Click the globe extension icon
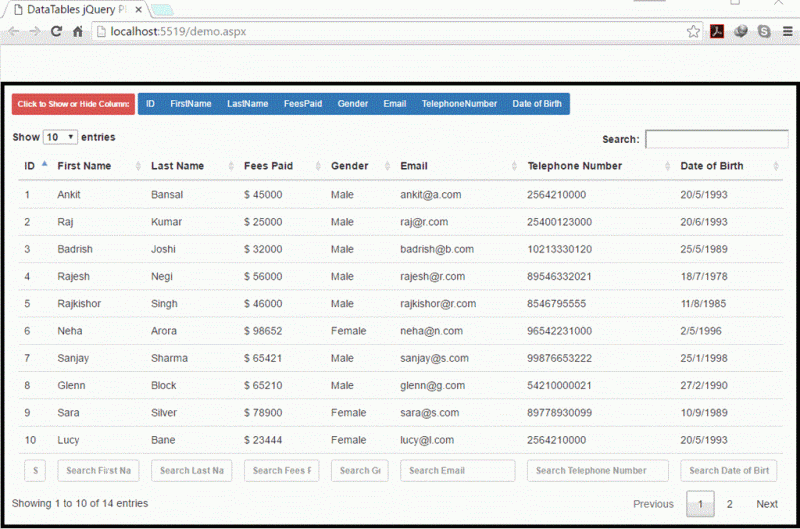The height and width of the screenshot is (529, 800). coord(741,32)
